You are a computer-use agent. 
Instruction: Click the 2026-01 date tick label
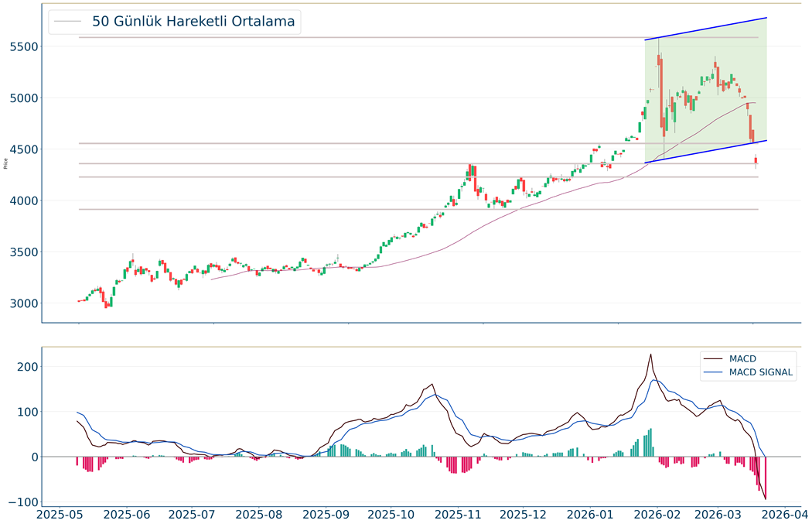[590, 513]
